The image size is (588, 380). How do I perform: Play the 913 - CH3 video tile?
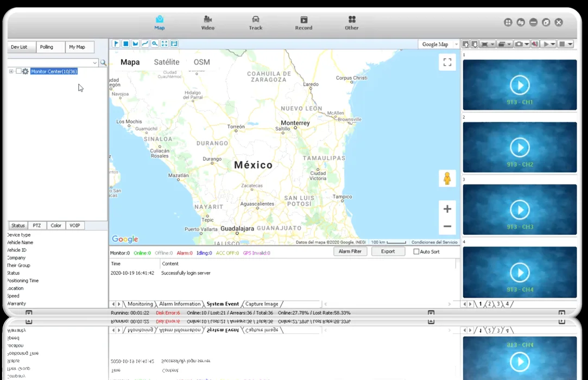(520, 210)
